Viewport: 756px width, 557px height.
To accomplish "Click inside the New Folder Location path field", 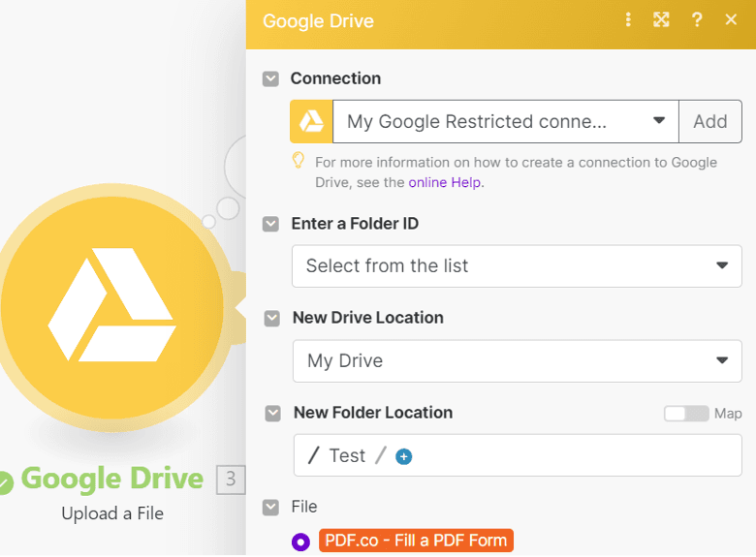I will pos(518,455).
